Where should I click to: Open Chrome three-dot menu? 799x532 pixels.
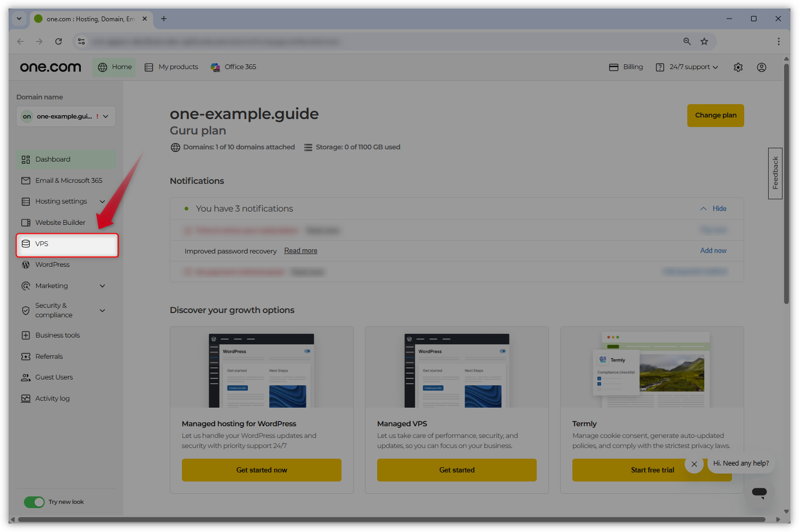point(778,41)
